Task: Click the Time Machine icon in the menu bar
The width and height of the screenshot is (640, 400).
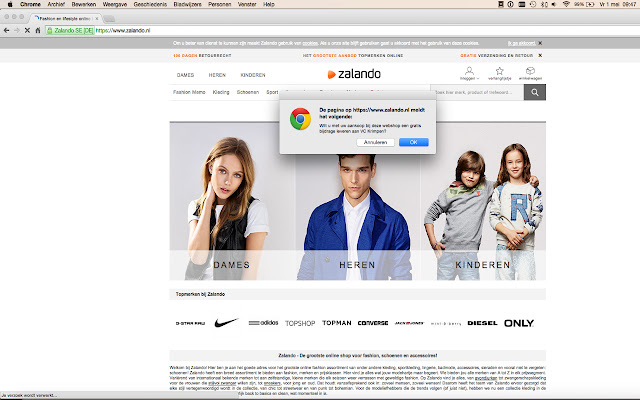Action: click(x=533, y=4)
